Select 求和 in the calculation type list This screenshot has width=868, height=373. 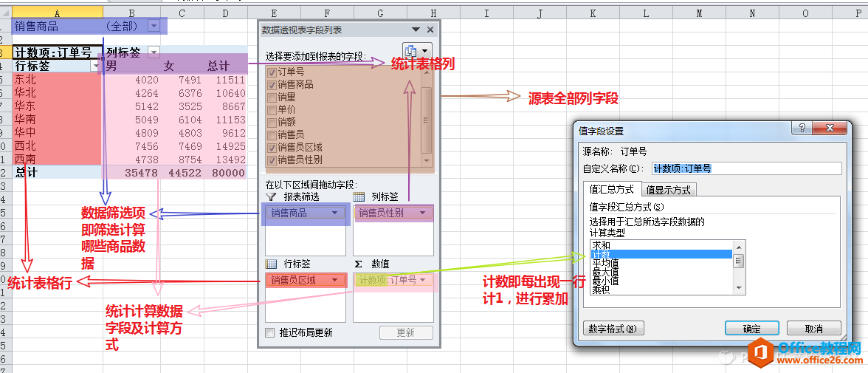pos(661,245)
